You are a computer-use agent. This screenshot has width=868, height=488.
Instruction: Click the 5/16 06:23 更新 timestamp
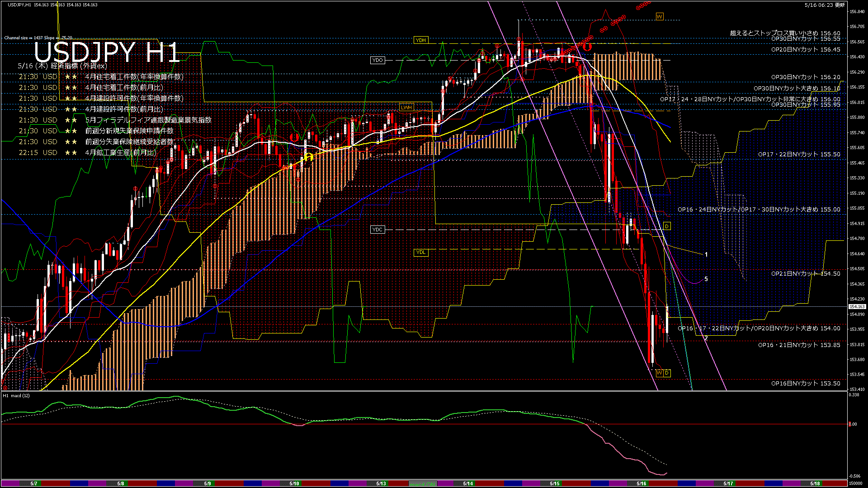[x=825, y=5]
